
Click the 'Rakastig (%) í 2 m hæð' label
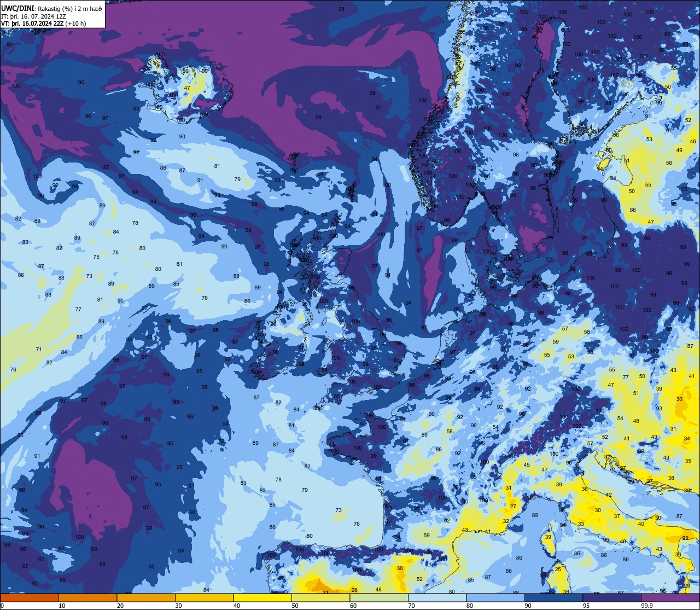70,8
